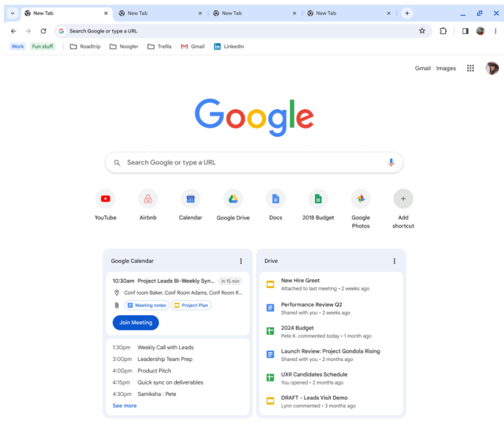The width and height of the screenshot is (504, 431).
Task: Click the Images link
Action: click(446, 68)
